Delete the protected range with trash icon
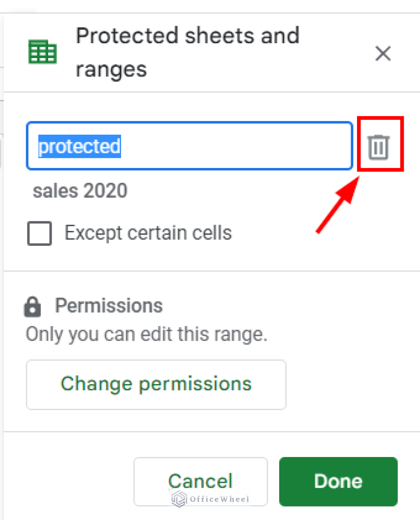The width and height of the screenshot is (420, 520). coord(378,148)
